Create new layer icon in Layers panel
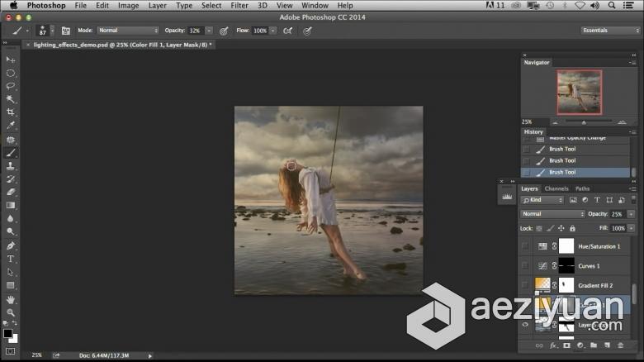 pyautogui.click(x=607, y=345)
